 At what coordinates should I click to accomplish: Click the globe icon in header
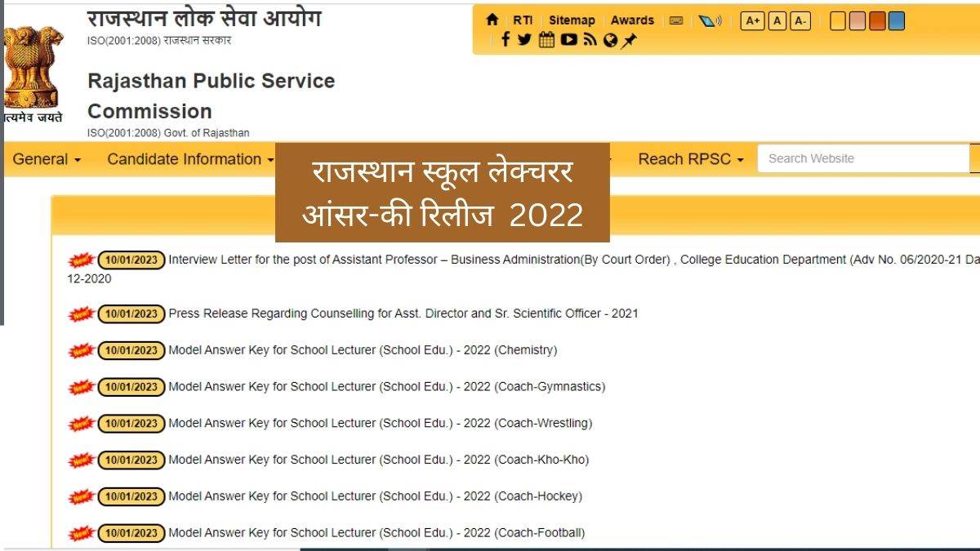click(610, 40)
